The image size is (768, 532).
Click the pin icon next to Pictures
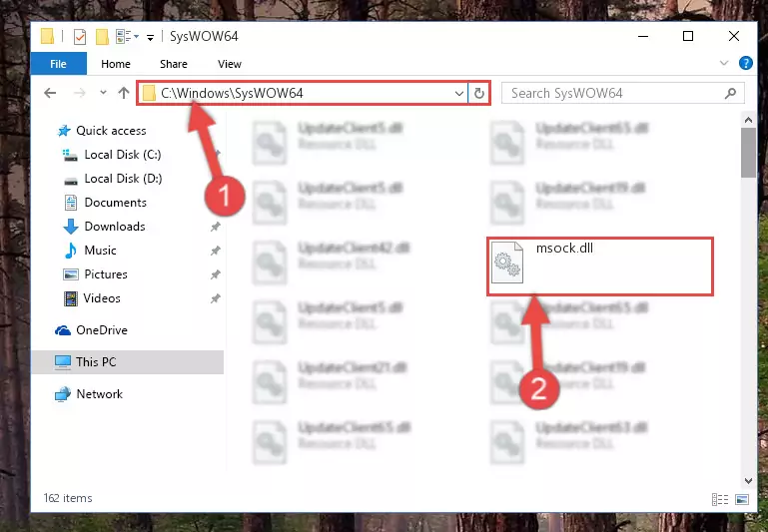(215, 274)
